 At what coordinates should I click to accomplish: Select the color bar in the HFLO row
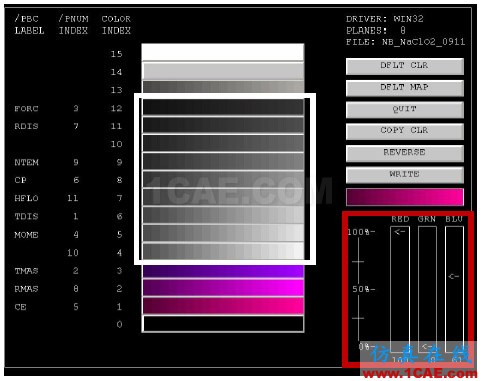click(x=223, y=198)
